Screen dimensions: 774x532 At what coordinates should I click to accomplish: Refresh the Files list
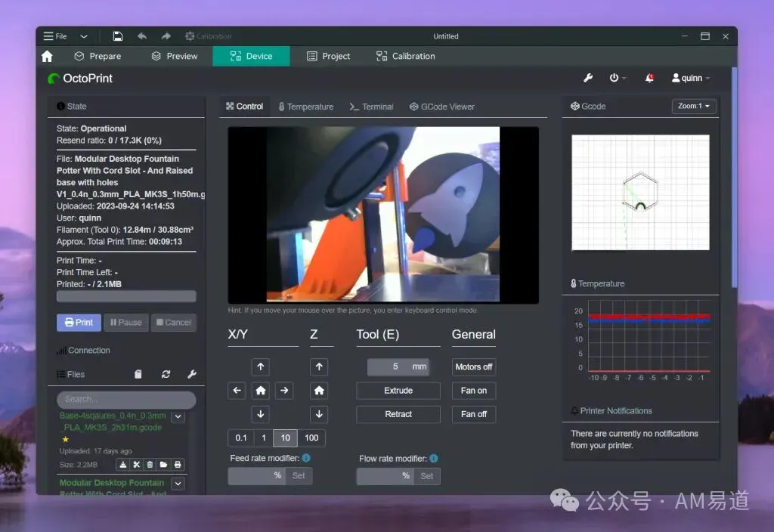pos(166,374)
